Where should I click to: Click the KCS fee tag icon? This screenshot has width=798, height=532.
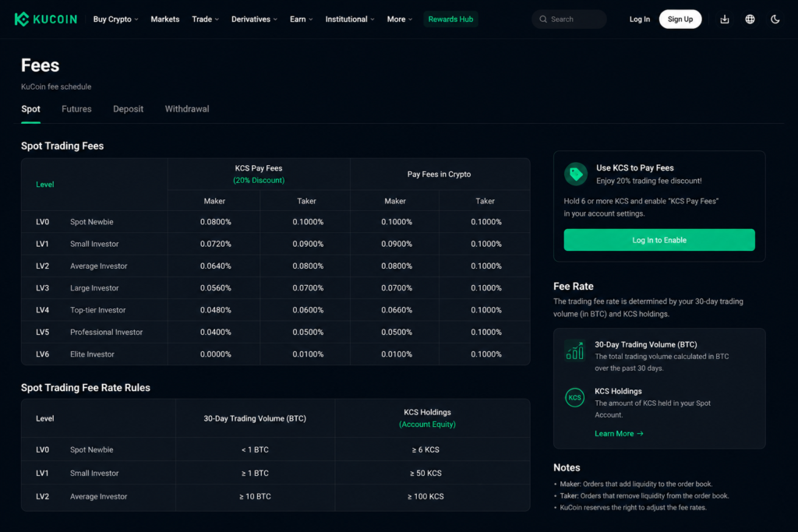[x=576, y=174]
